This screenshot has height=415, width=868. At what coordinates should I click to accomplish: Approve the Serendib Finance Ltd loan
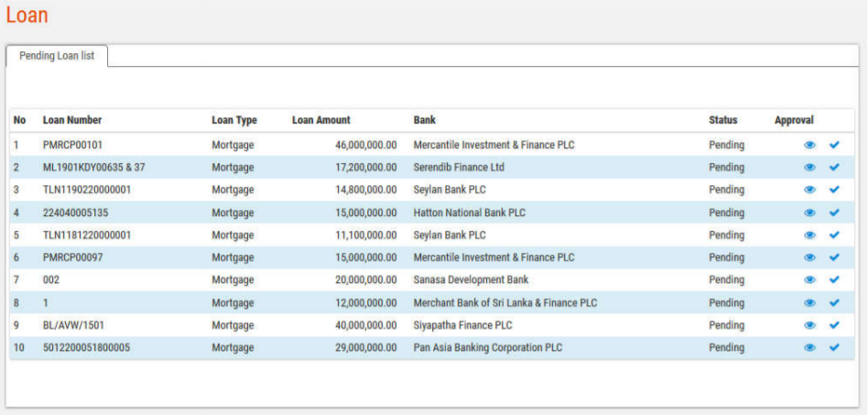[834, 168]
